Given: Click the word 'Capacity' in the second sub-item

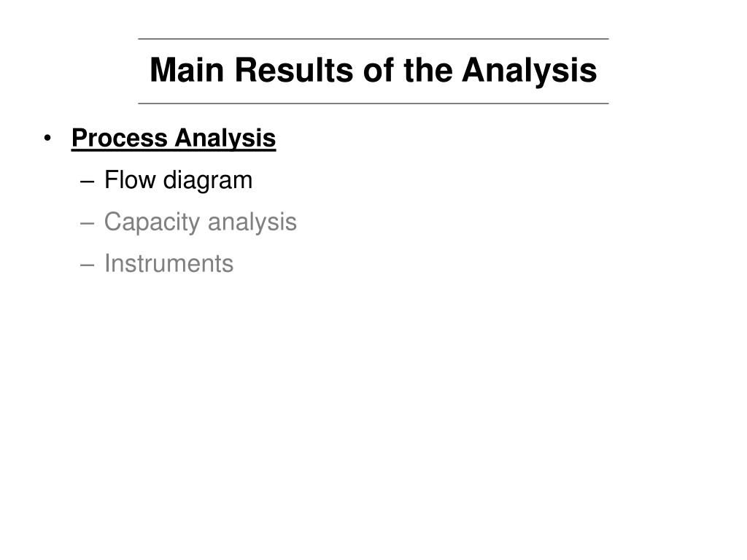Looking at the screenshot, I should click(152, 222).
